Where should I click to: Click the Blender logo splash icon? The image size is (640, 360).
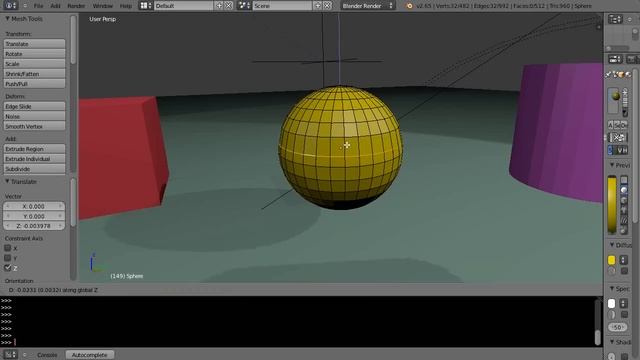(409, 6)
